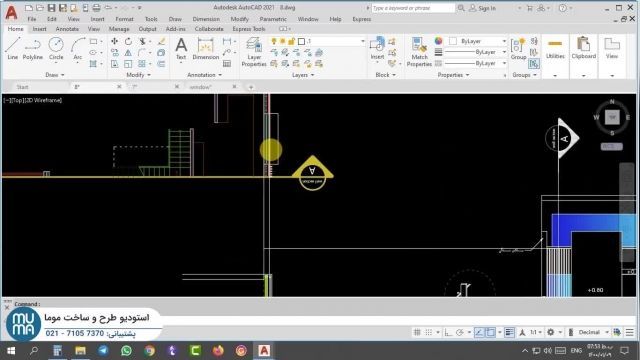Toggle the drawing grid display
The image size is (640, 360).
pyautogui.click(x=417, y=332)
